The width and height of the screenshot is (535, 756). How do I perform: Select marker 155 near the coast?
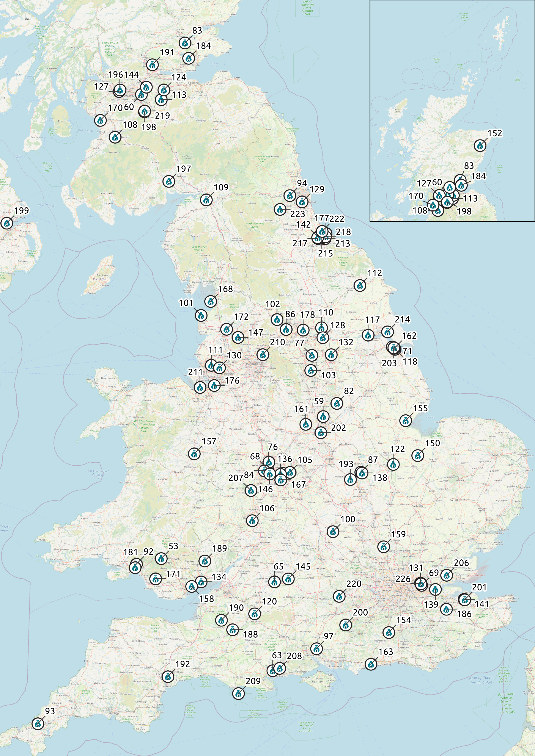pos(406,421)
